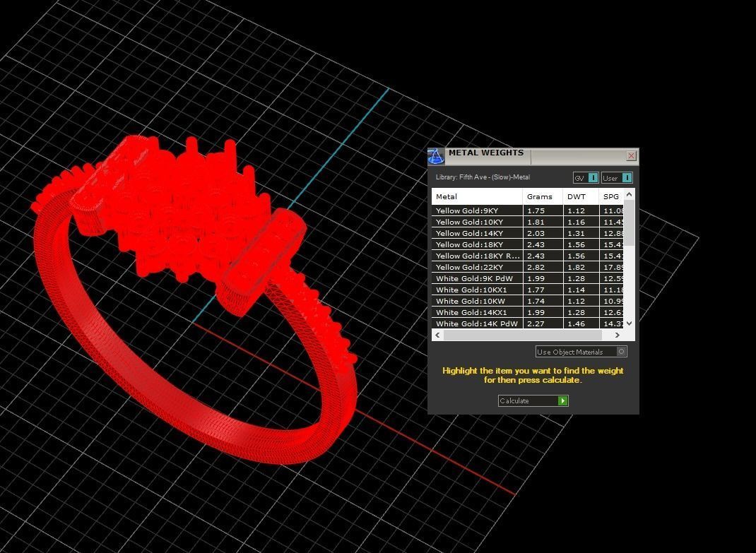The image size is (756, 553).
Task: Click the vertical scrollbar up arrow
Action: pos(630,194)
